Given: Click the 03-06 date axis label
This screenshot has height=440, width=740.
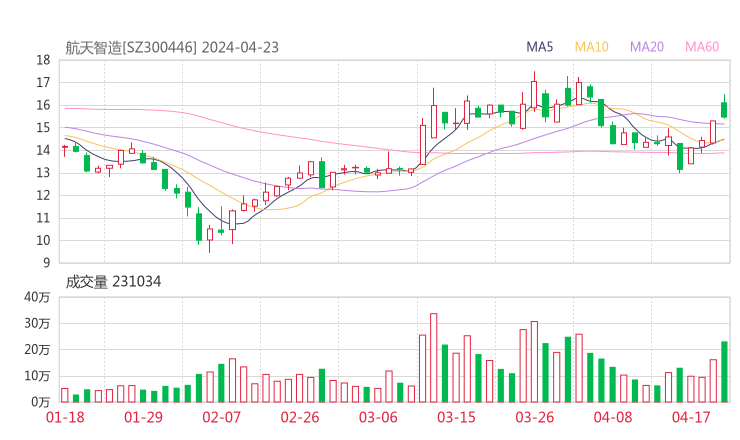Looking at the screenshot, I should click(x=378, y=417).
